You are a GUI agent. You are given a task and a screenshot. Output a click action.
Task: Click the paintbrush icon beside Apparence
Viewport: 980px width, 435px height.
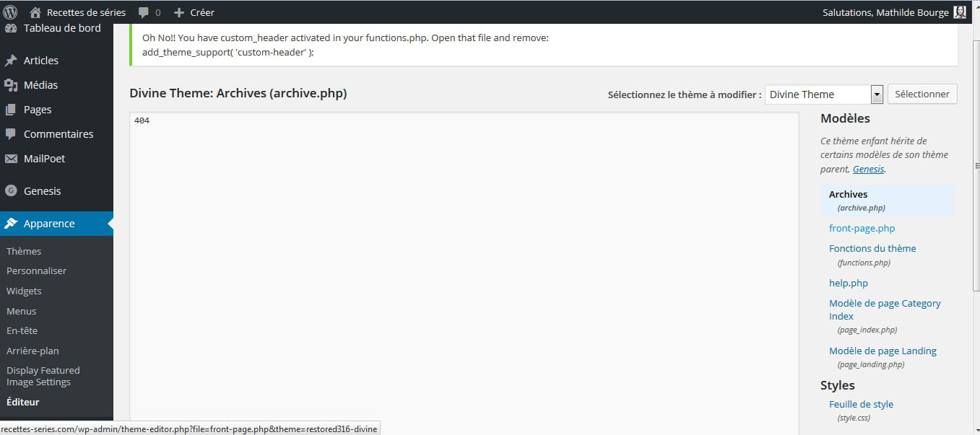tap(11, 224)
